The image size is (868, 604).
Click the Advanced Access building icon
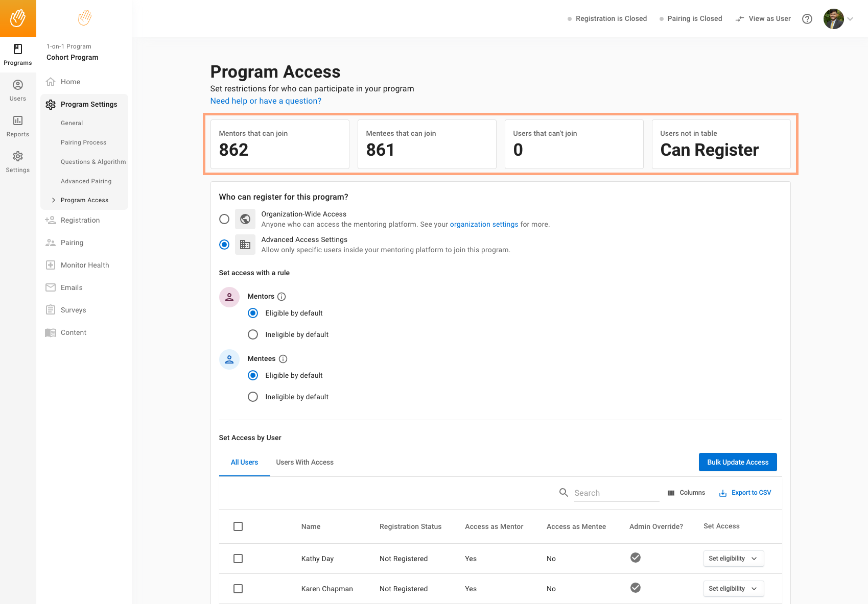[x=245, y=245]
